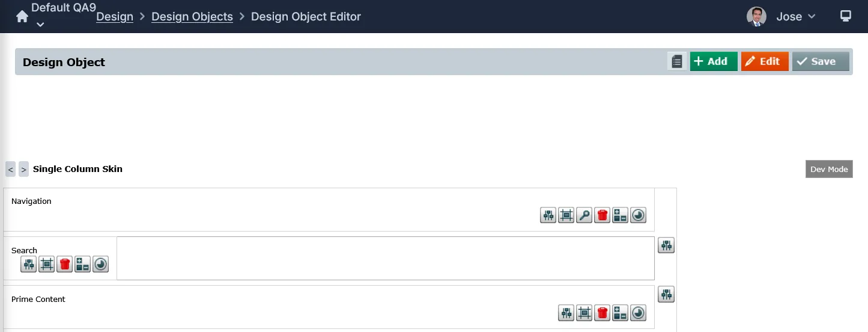Click plus/minus grid icon in Search row
The width and height of the screenshot is (868, 332).
(x=83, y=264)
